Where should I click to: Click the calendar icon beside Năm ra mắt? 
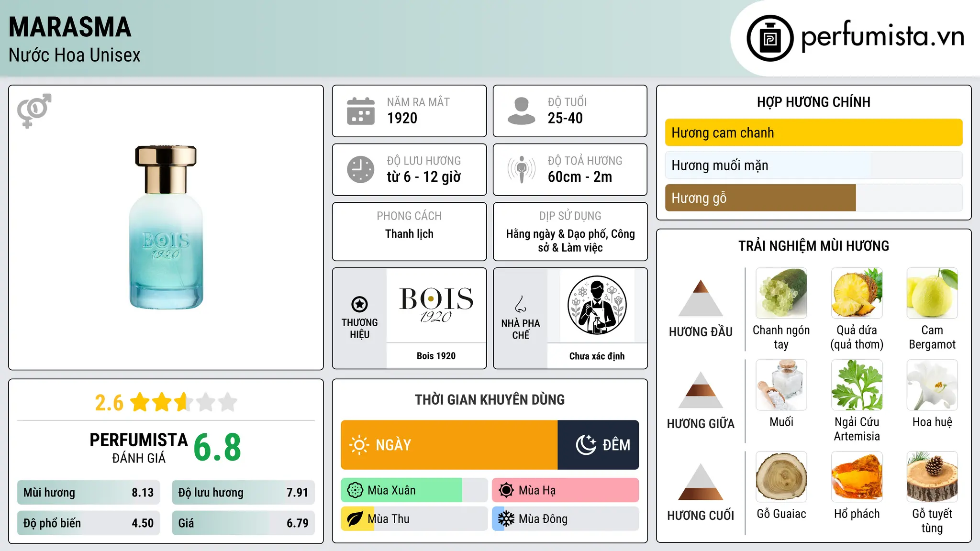[x=361, y=111]
